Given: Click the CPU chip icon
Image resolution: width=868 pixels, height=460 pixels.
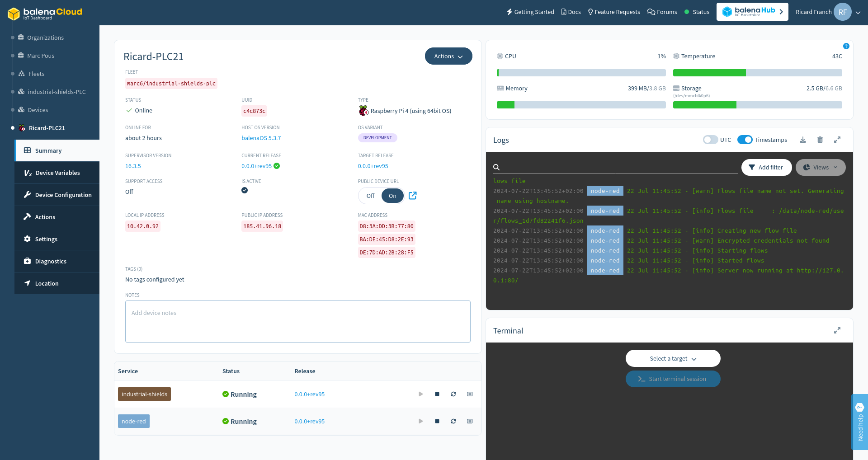Looking at the screenshot, I should (x=500, y=56).
